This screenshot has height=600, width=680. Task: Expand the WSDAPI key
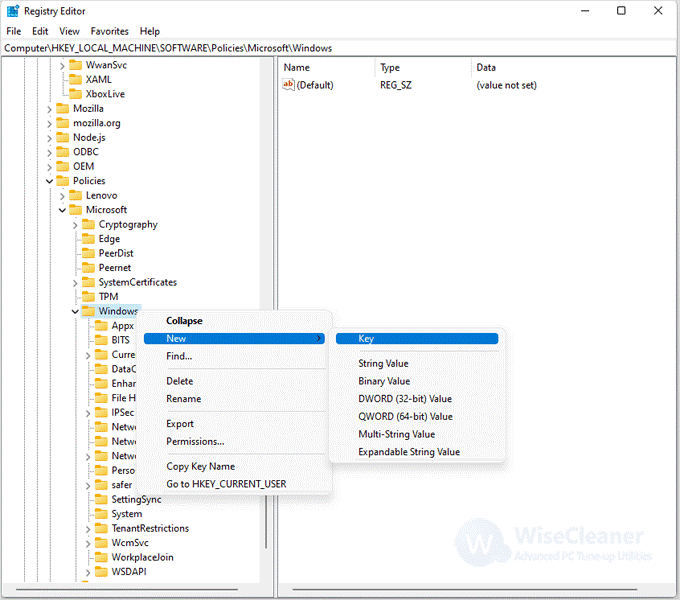pyautogui.click(x=88, y=573)
